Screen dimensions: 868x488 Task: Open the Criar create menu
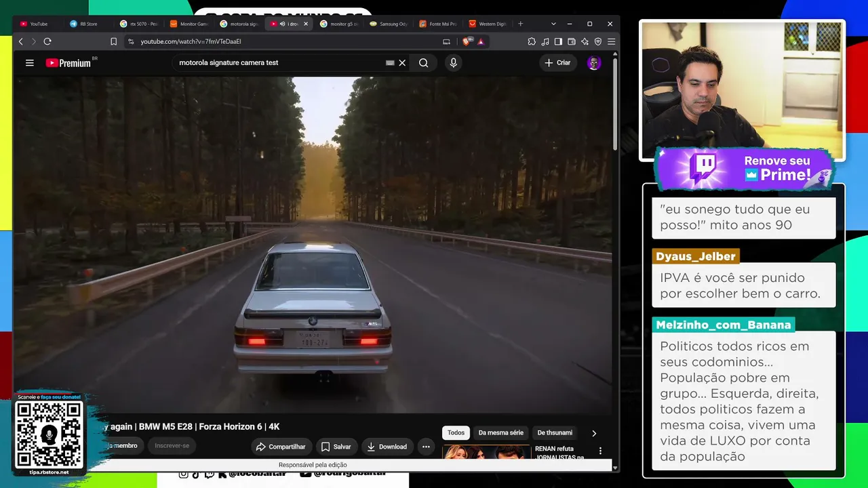[x=557, y=63]
